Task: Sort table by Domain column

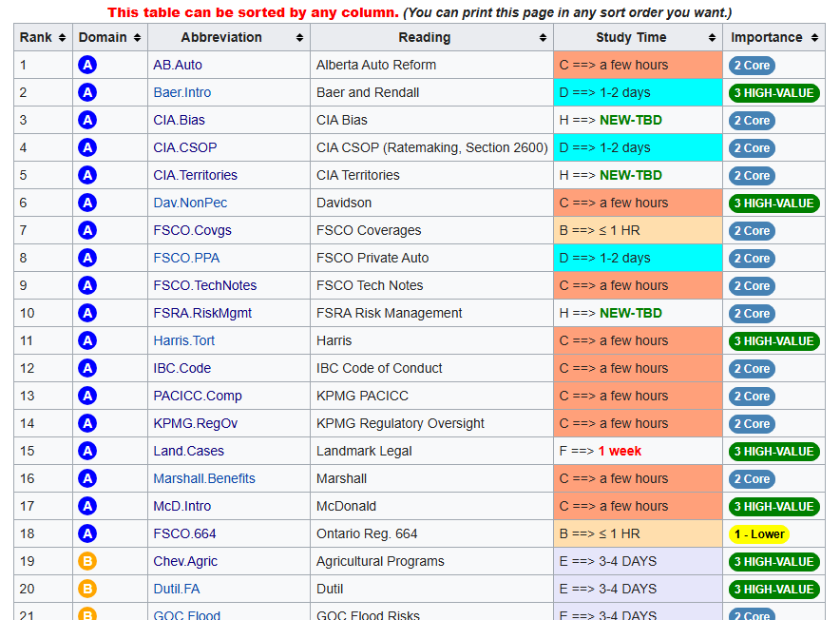Action: coord(110,37)
